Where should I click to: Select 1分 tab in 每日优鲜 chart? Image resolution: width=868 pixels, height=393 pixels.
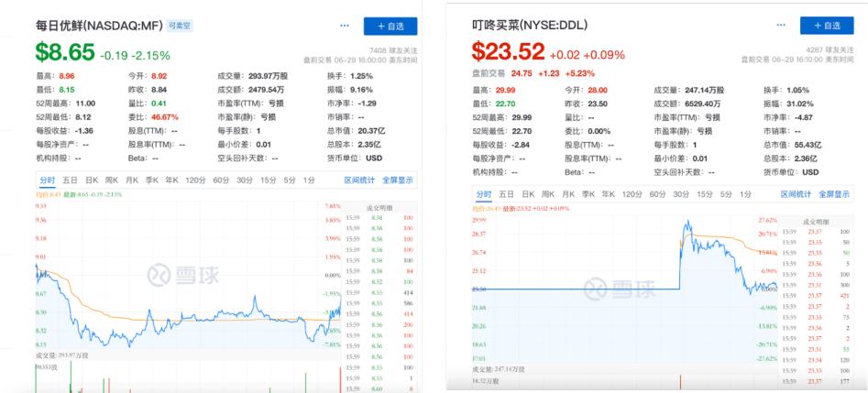(309, 180)
